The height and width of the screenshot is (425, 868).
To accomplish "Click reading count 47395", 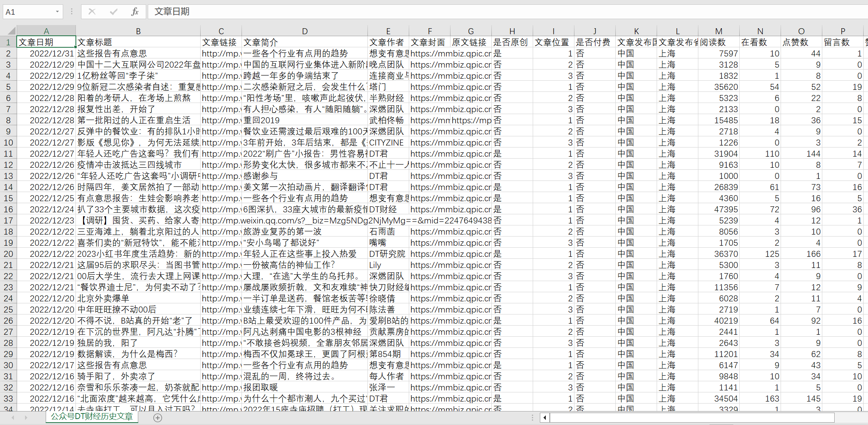I will click(719, 209).
